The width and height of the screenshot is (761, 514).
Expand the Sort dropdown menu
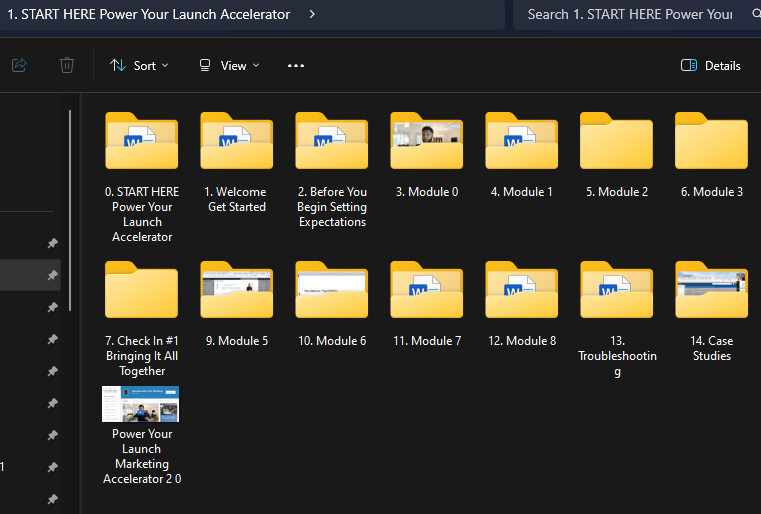click(x=139, y=66)
